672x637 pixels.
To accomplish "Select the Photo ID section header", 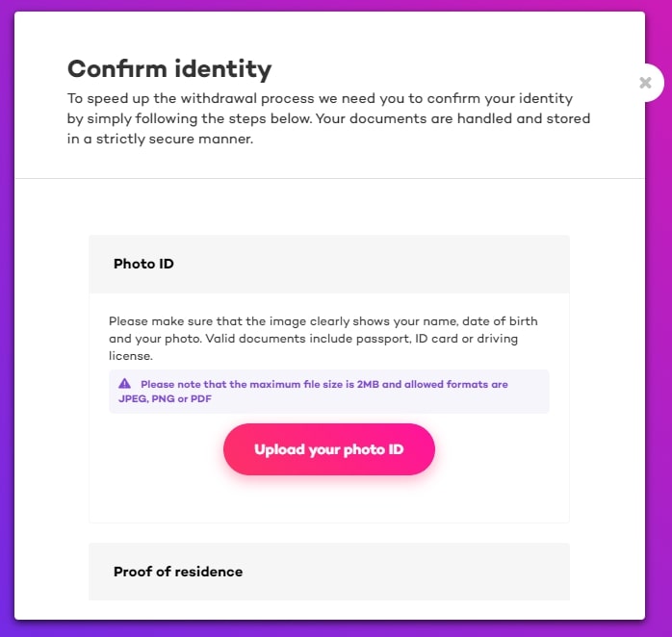I will (x=329, y=264).
